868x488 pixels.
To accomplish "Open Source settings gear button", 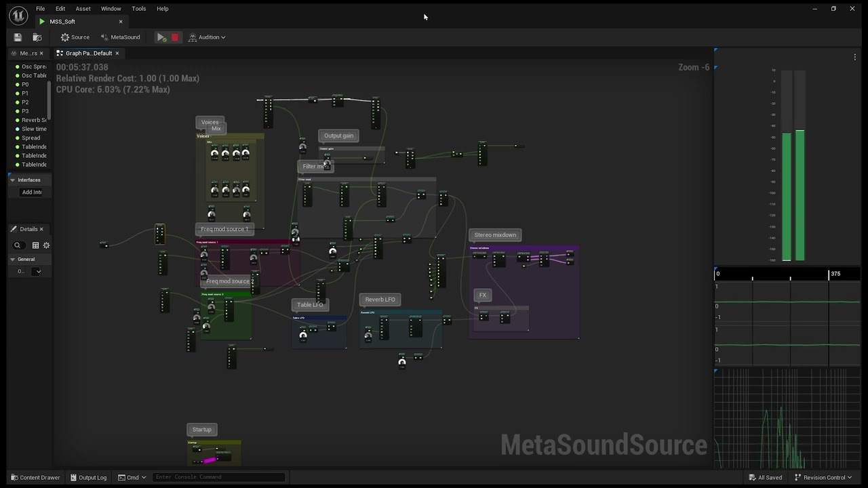I will pyautogui.click(x=75, y=37).
